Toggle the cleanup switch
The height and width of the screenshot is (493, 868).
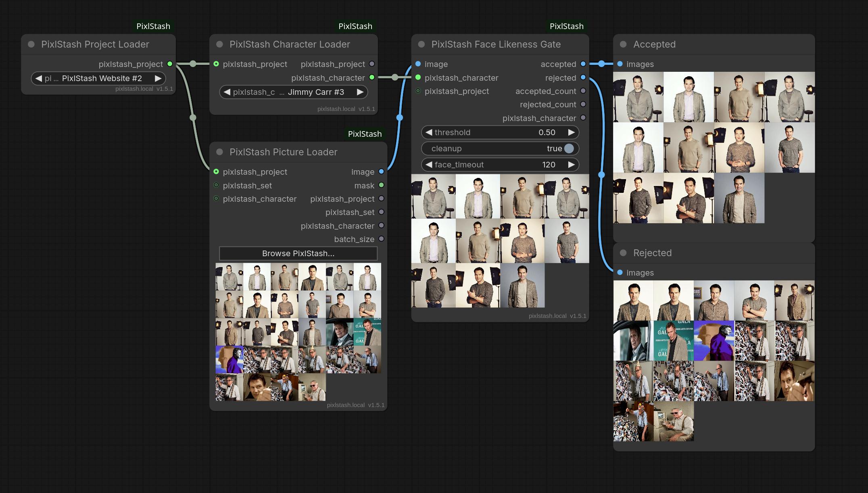tap(569, 148)
